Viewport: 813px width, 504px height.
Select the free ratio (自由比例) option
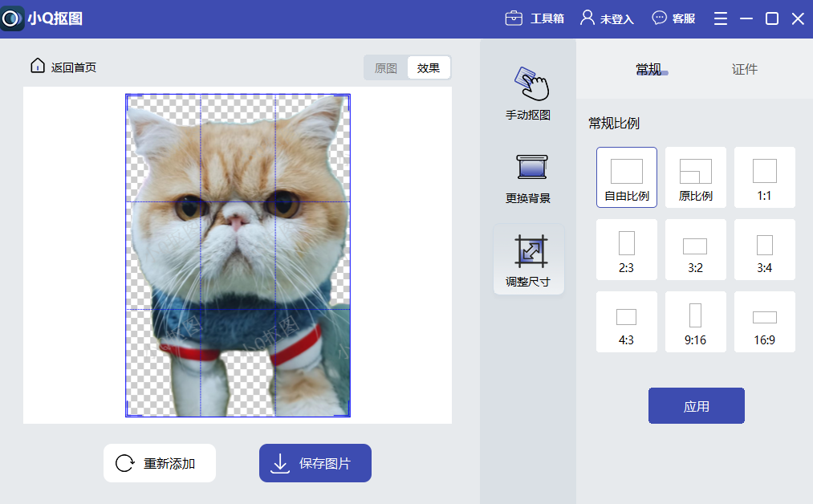(626, 177)
